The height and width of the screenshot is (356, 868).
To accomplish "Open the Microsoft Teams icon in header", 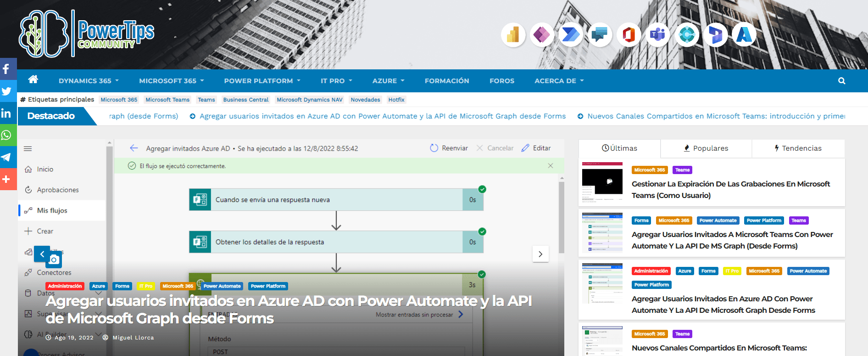I will (657, 35).
